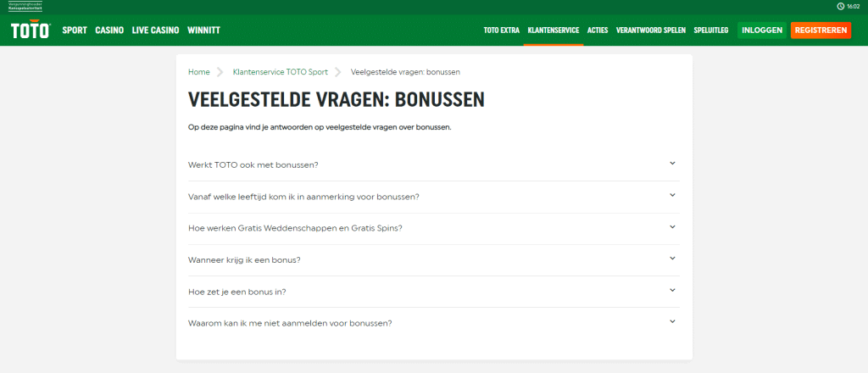Go to the ACTIES page
Viewport: 868px width, 373px height.
(x=598, y=31)
